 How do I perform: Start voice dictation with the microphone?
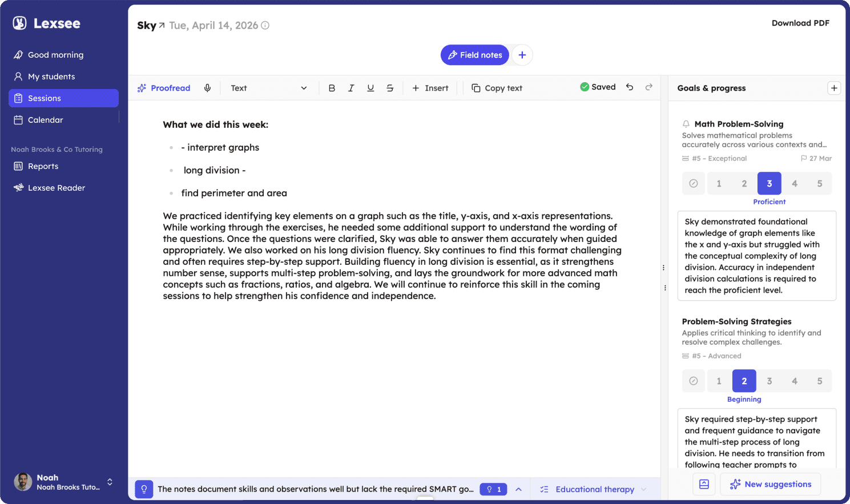point(207,88)
